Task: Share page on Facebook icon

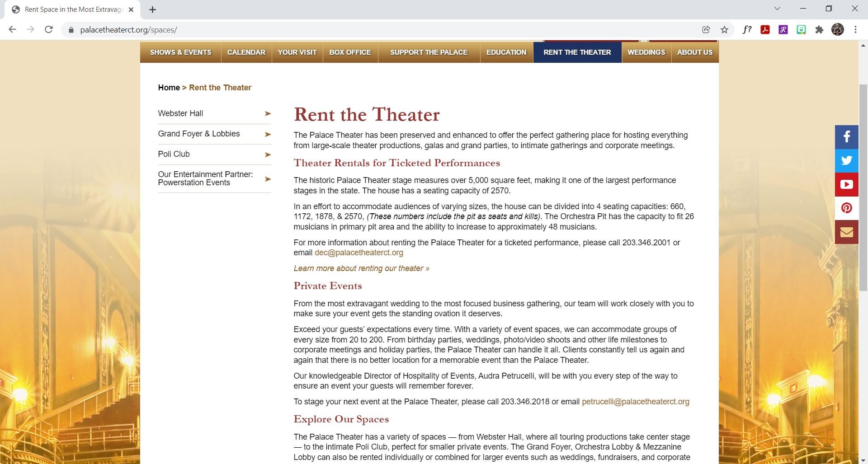Action: [x=846, y=137]
